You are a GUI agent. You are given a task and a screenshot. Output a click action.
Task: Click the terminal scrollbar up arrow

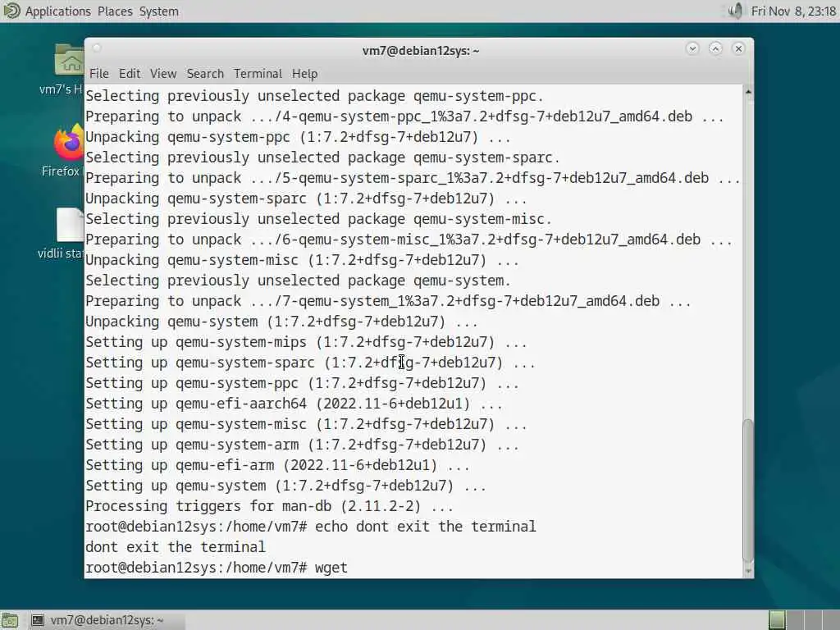(748, 92)
